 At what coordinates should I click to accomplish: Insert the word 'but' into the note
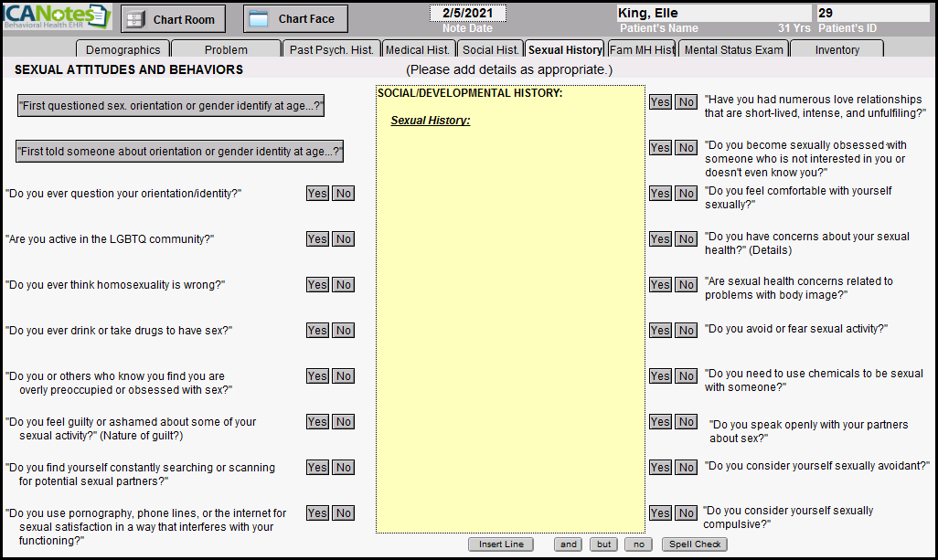[603, 544]
